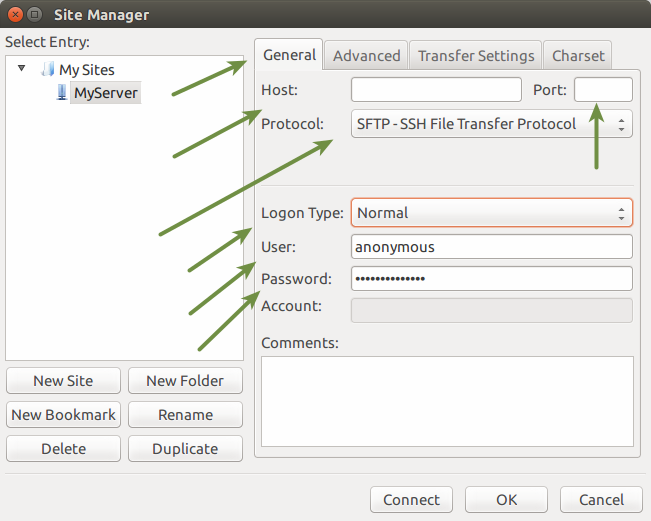Select the MyServer entry in tree
The image size is (651, 521).
(106, 93)
